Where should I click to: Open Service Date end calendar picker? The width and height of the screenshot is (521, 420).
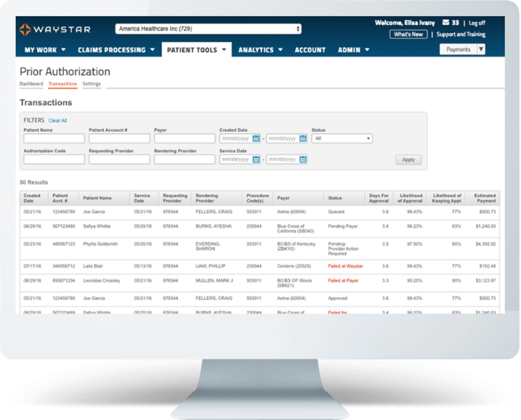[x=303, y=160]
